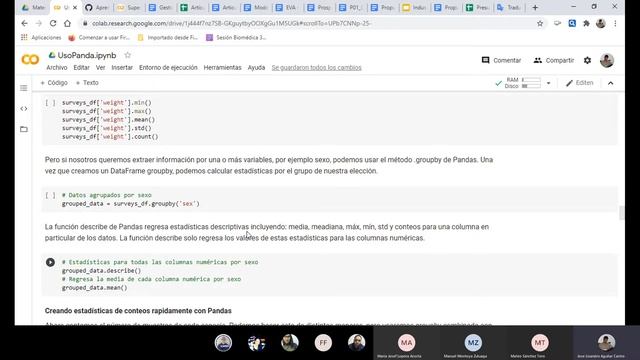Add a new Código cell
640x360 pixels.
tap(54, 83)
